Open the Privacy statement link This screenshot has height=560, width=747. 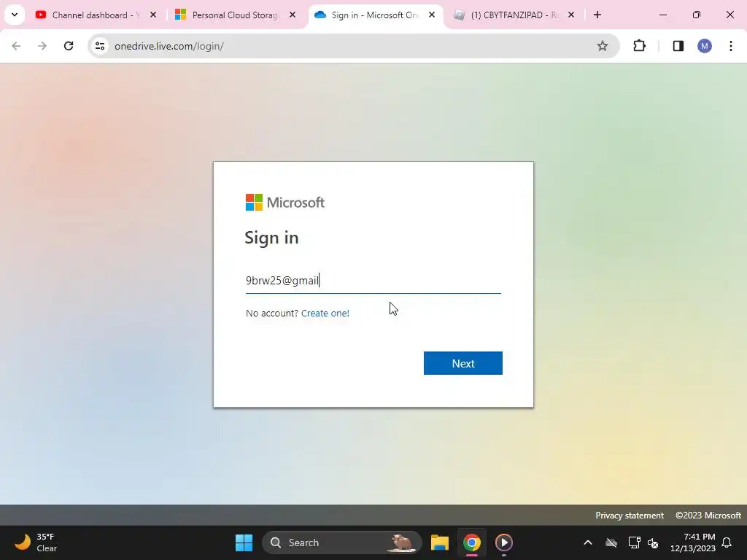[x=629, y=516]
